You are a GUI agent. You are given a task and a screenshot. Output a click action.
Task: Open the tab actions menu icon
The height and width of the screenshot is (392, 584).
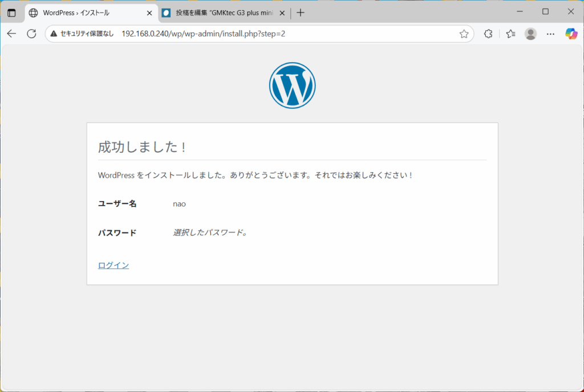(x=11, y=13)
